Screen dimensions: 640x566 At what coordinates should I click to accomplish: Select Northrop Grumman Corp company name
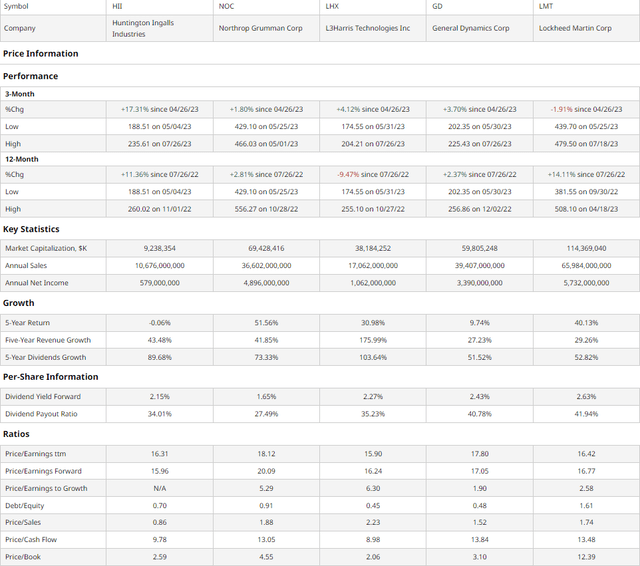click(x=260, y=28)
